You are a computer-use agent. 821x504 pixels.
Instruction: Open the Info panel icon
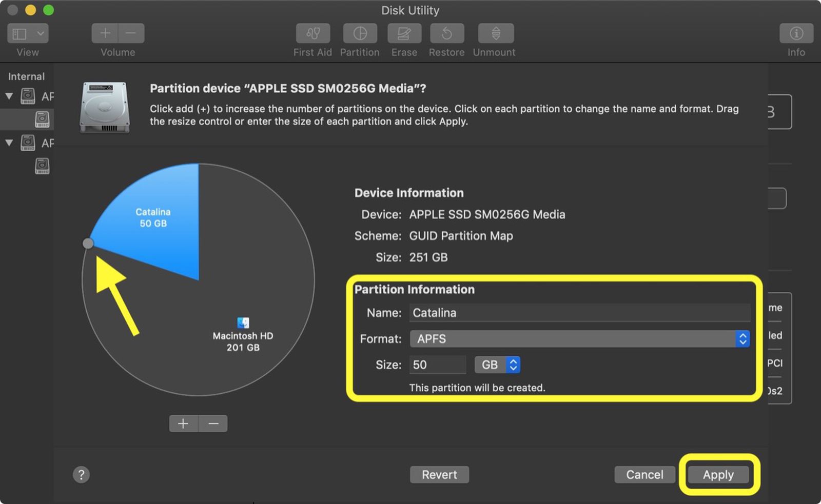click(796, 34)
